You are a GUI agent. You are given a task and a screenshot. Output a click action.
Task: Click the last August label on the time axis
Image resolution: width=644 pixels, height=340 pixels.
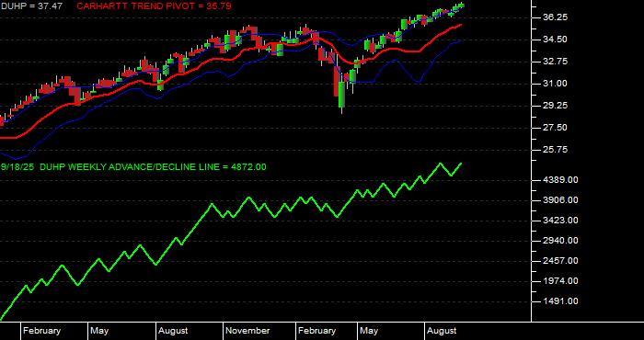pos(442,331)
